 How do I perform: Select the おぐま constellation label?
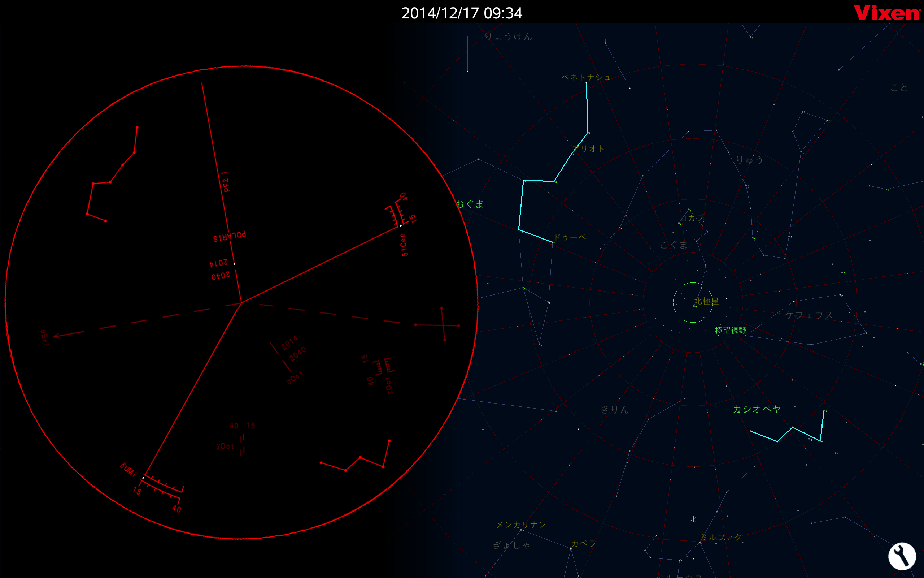coord(470,204)
